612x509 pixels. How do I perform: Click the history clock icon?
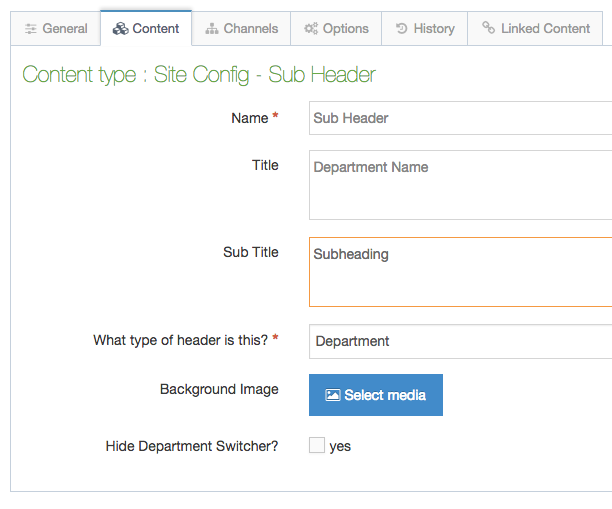pyautogui.click(x=402, y=28)
